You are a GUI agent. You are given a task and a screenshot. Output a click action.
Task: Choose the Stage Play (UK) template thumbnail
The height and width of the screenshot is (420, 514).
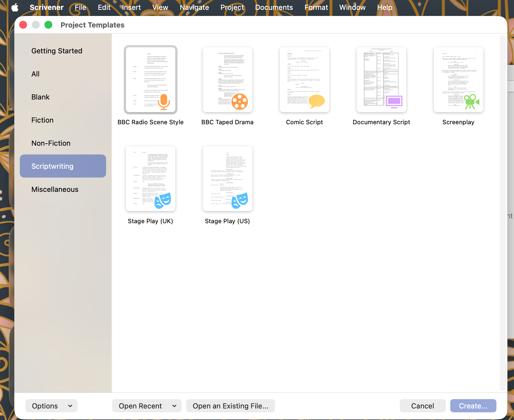coord(151,179)
